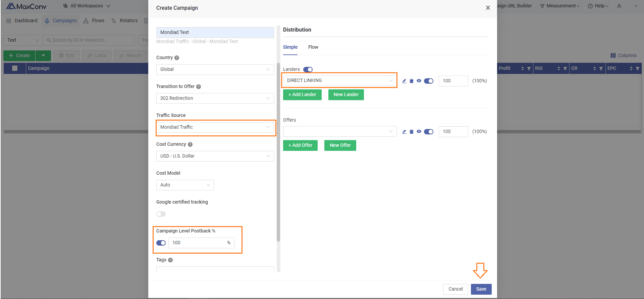
Task: Disable the Campaign Level Postback toggle
Action: [x=161, y=243]
